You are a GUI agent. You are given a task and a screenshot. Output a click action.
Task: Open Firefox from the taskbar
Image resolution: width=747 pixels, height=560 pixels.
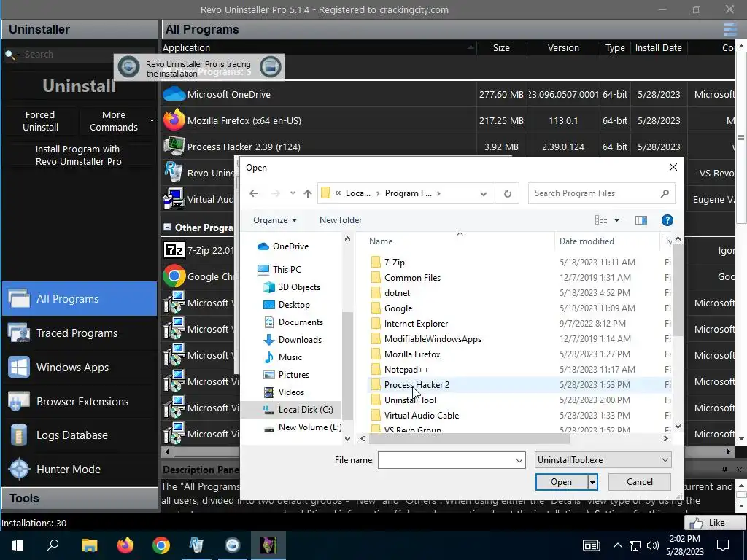(125, 545)
